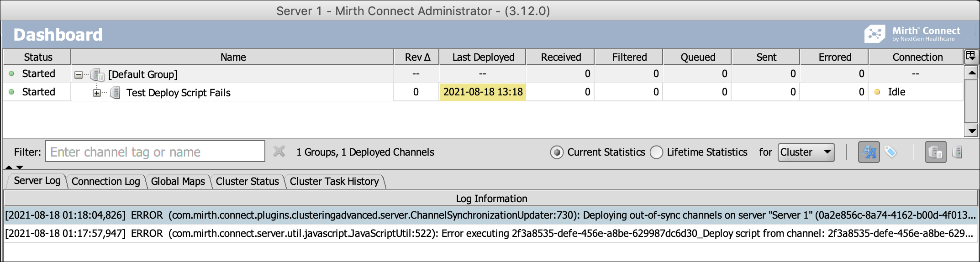
Task: Sort by Last Deployed column header
Action: point(483,57)
